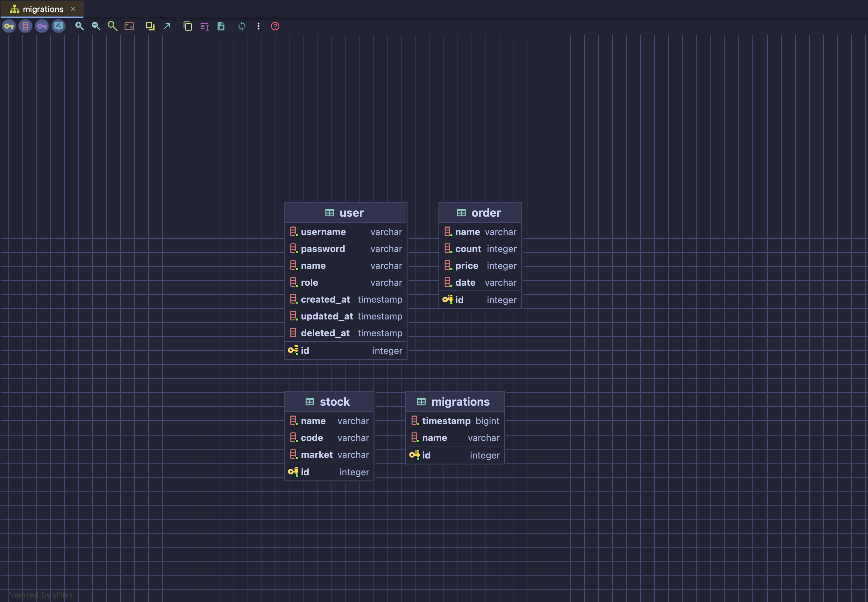Select the migrations diagram tab
The image size is (868, 602).
tap(42, 9)
